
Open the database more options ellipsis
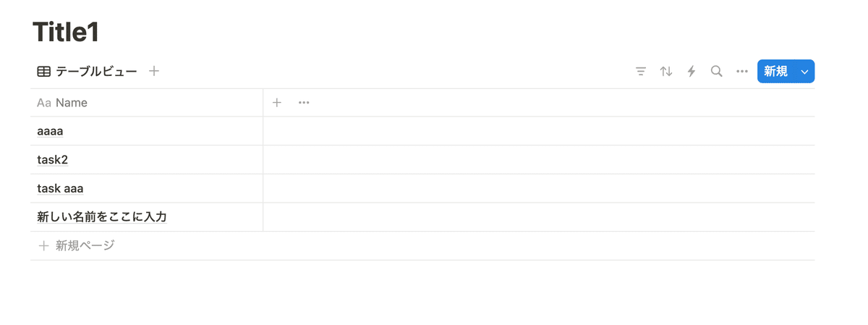[742, 72]
